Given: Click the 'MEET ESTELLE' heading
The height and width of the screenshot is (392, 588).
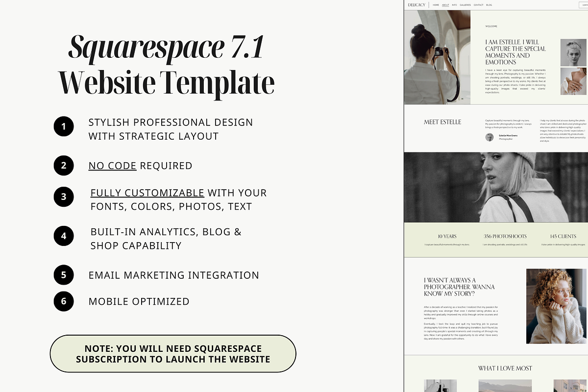Looking at the screenshot, I should click(x=442, y=122).
